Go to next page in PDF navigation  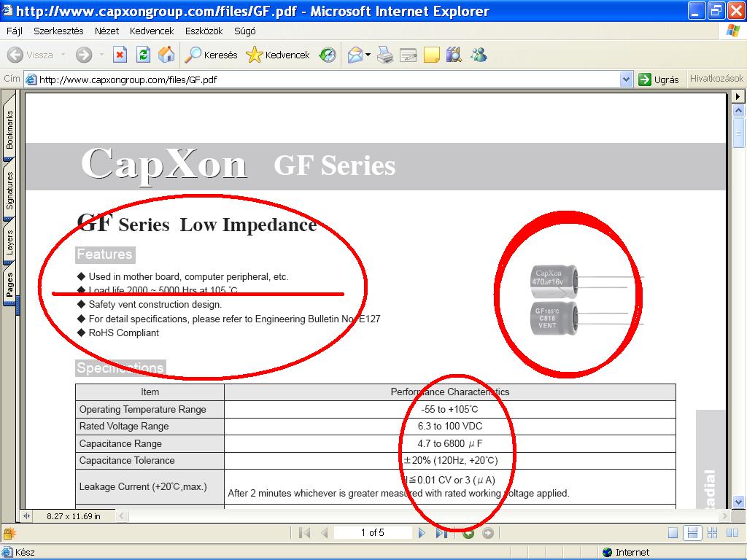click(422, 533)
